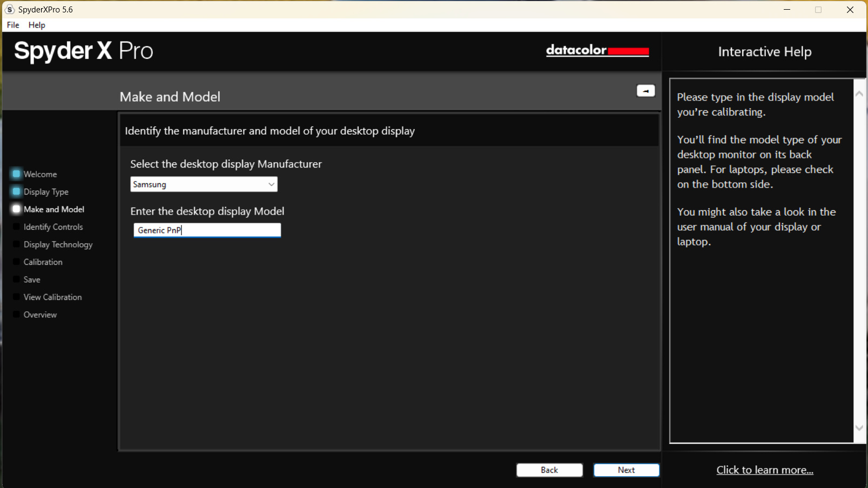
Task: Click the Make and Model page title
Action: [170, 97]
